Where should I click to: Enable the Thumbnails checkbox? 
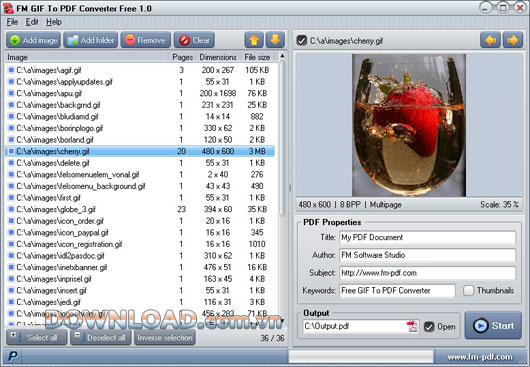(468, 291)
